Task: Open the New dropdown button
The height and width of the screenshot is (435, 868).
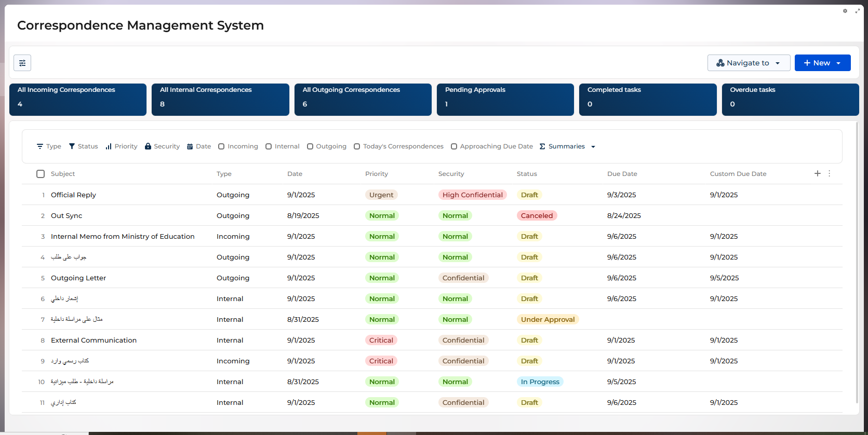Action: pos(822,63)
